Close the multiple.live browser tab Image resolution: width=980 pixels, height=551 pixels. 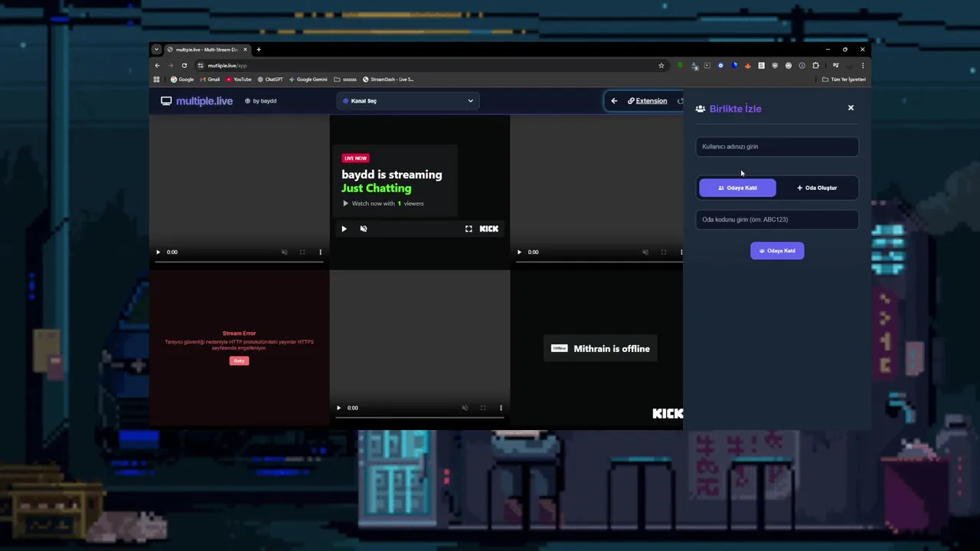pyautogui.click(x=245, y=50)
